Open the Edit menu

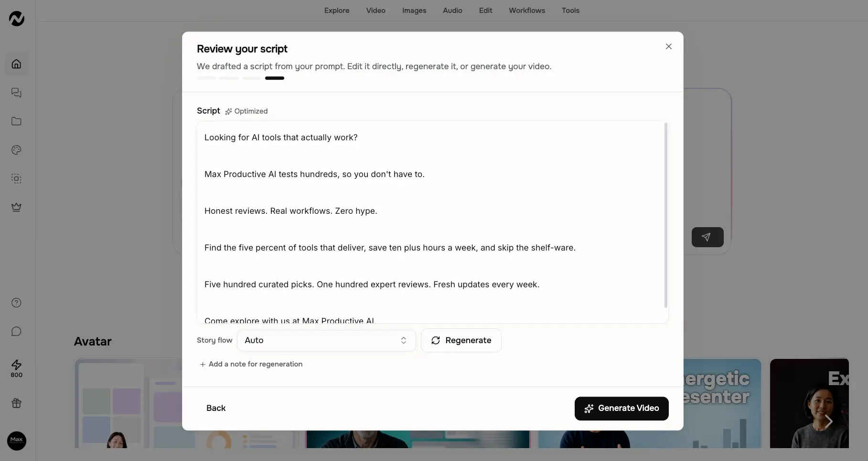click(485, 10)
